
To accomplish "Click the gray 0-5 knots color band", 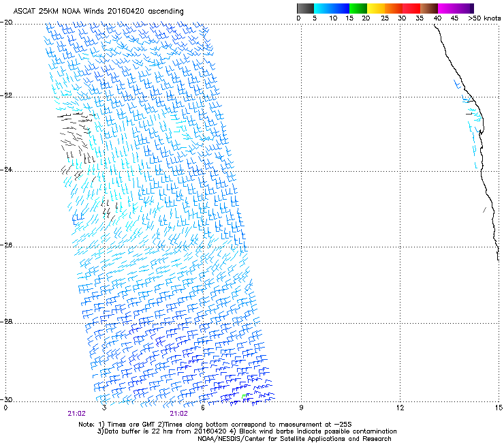I will (x=305, y=8).
